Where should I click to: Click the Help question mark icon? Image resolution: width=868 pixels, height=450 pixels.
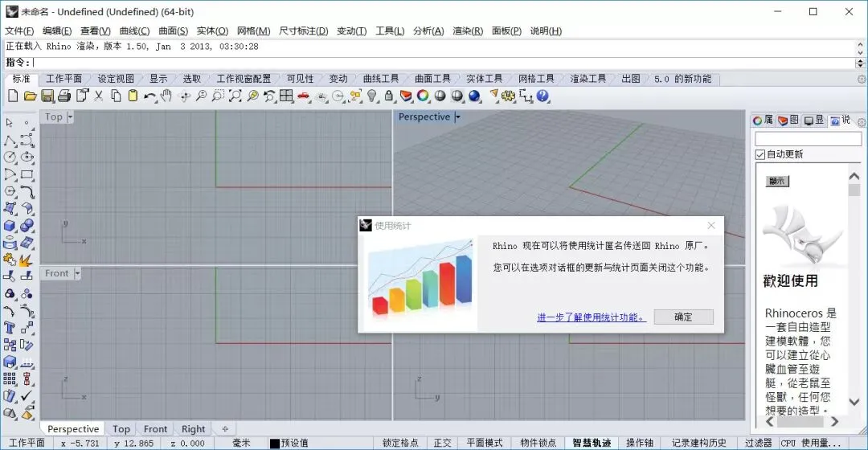pyautogui.click(x=542, y=96)
